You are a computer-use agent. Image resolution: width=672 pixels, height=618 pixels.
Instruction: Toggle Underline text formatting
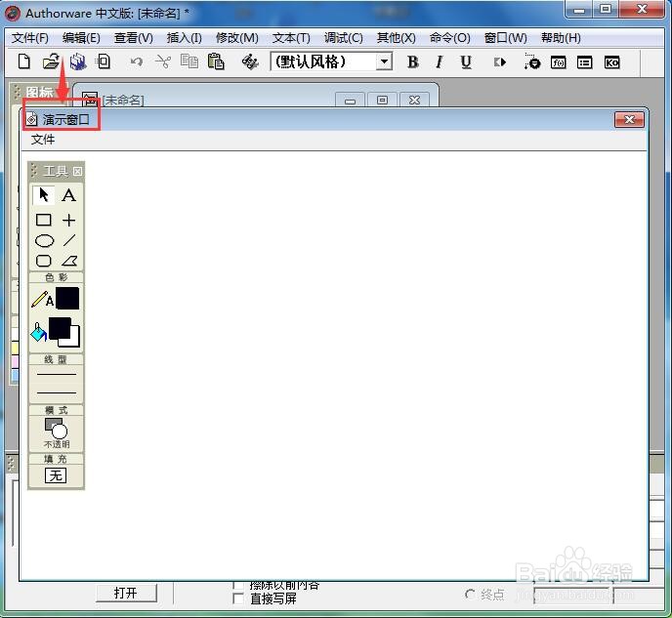(x=466, y=62)
